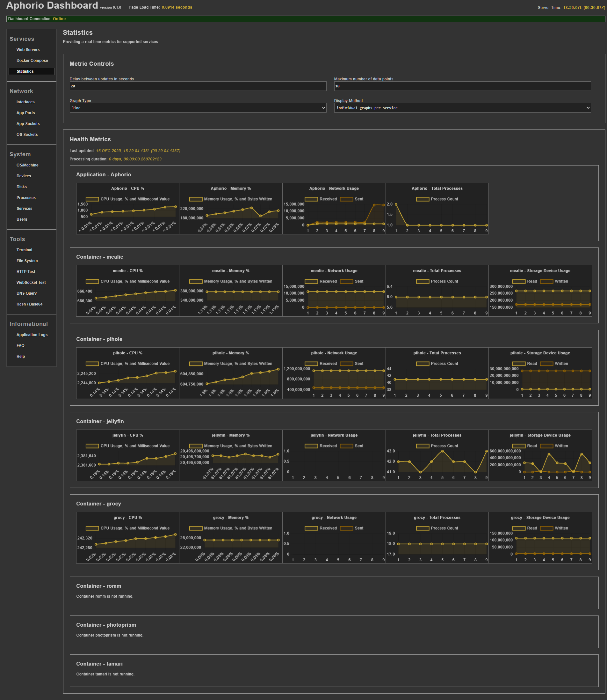This screenshot has height=700, width=607.
Task: Select Statistics in the Services sidebar
Action: [25, 71]
